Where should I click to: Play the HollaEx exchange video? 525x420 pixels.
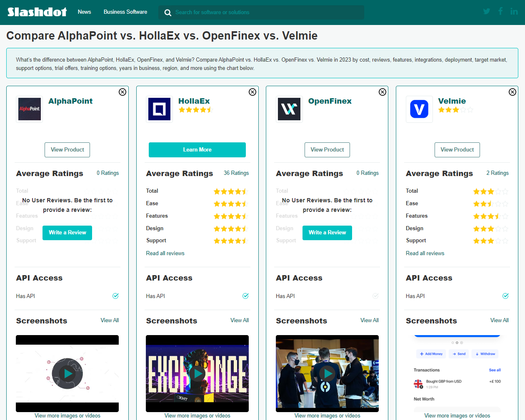pyautogui.click(x=197, y=373)
